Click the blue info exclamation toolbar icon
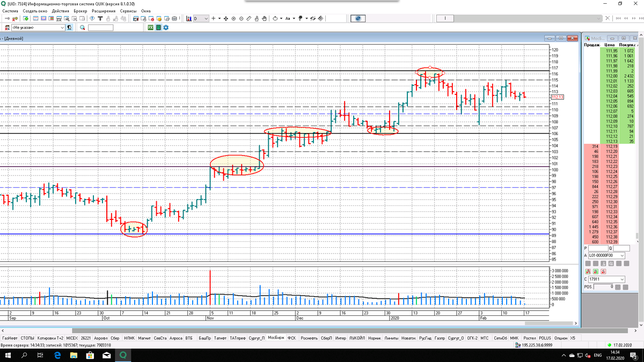Screen dimensions: 644x362 (92, 18)
